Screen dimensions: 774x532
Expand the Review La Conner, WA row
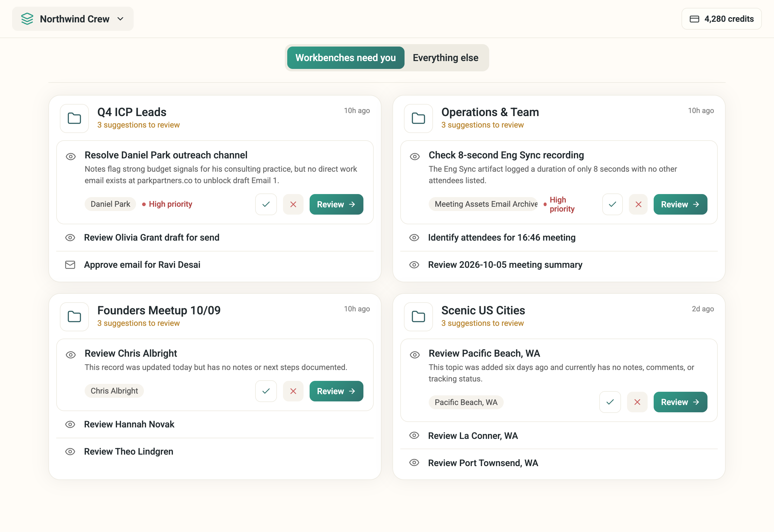(559, 436)
